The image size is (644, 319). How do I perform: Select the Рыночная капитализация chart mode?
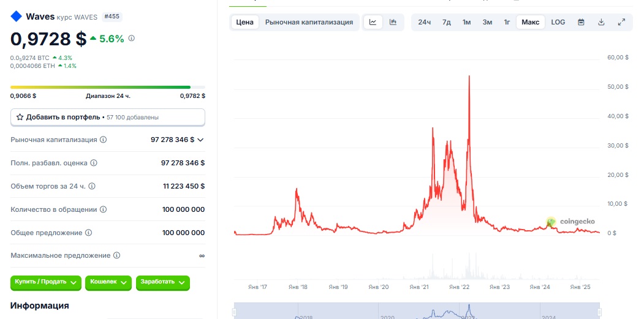coord(309,22)
